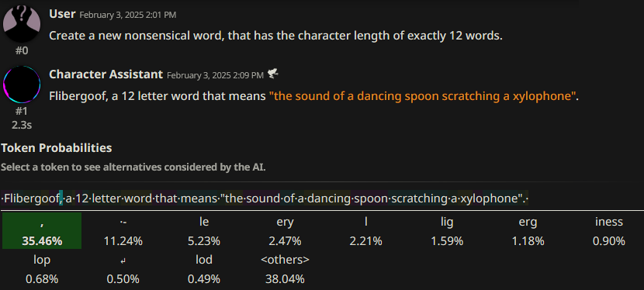Screen dimensions: 644x290
Task: Select the 'lod' token alternative
Action: [204, 268]
